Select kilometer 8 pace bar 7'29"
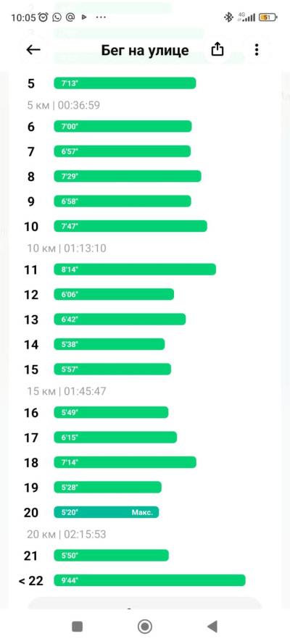290x644 pixels. coord(128,176)
